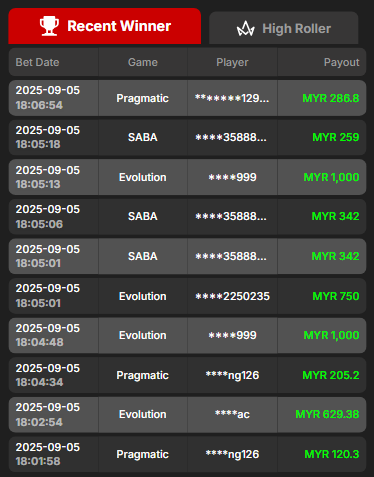374x477 pixels.
Task: Switch to the High Roller tab
Action: [284, 28]
